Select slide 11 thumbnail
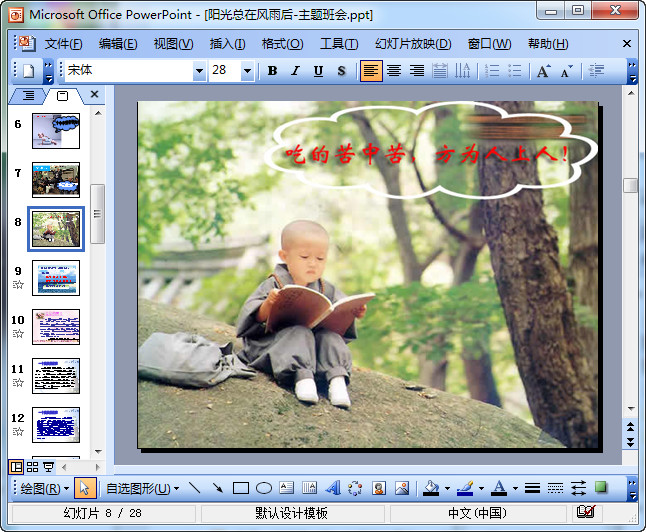This screenshot has height=532, width=646. coord(56,376)
